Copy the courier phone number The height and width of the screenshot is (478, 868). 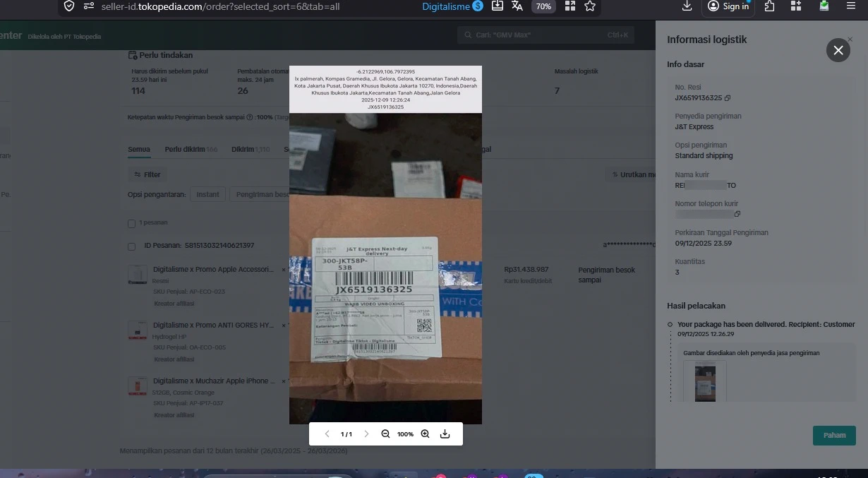tap(737, 214)
